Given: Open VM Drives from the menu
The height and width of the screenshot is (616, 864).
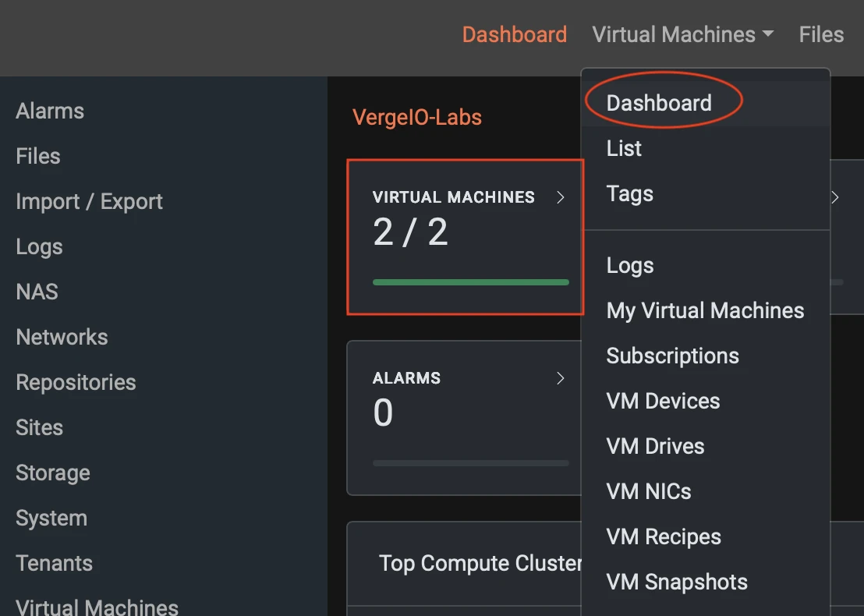Looking at the screenshot, I should (x=655, y=446).
